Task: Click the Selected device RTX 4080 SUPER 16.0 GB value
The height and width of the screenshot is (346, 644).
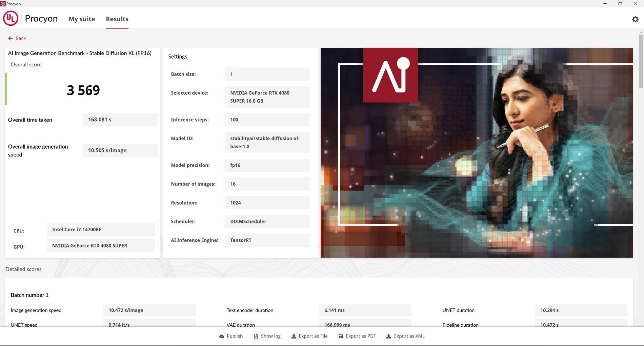Action: pos(267,97)
